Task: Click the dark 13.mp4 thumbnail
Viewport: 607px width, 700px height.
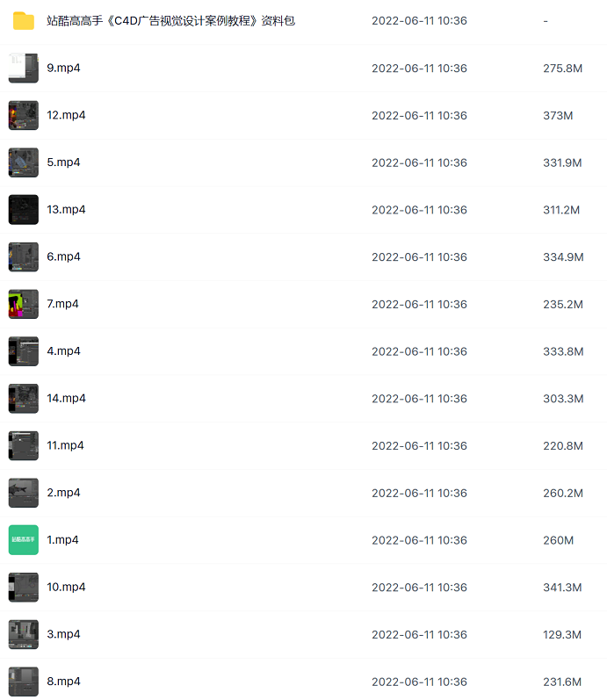Action: pyautogui.click(x=23, y=210)
